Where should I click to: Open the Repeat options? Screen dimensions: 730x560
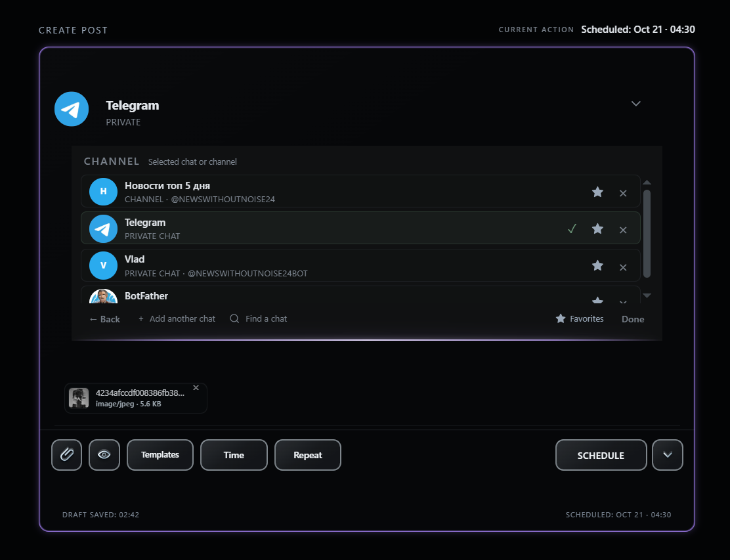(x=308, y=455)
